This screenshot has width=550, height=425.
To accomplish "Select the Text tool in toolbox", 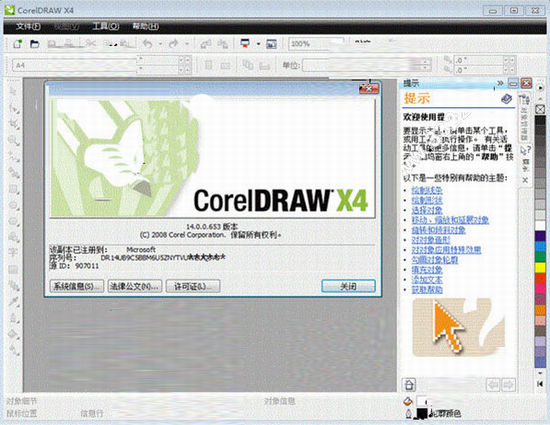I will pyautogui.click(x=13, y=252).
